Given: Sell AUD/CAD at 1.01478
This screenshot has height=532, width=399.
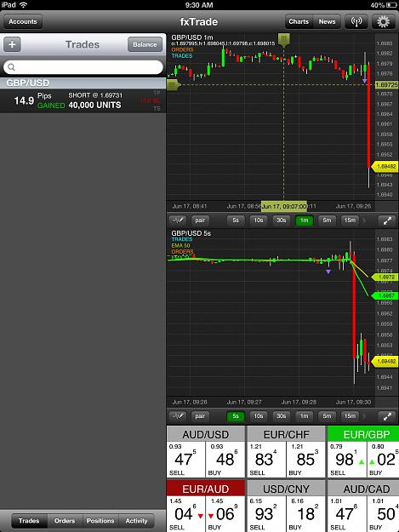Looking at the screenshot, I should pyautogui.click(x=347, y=513).
